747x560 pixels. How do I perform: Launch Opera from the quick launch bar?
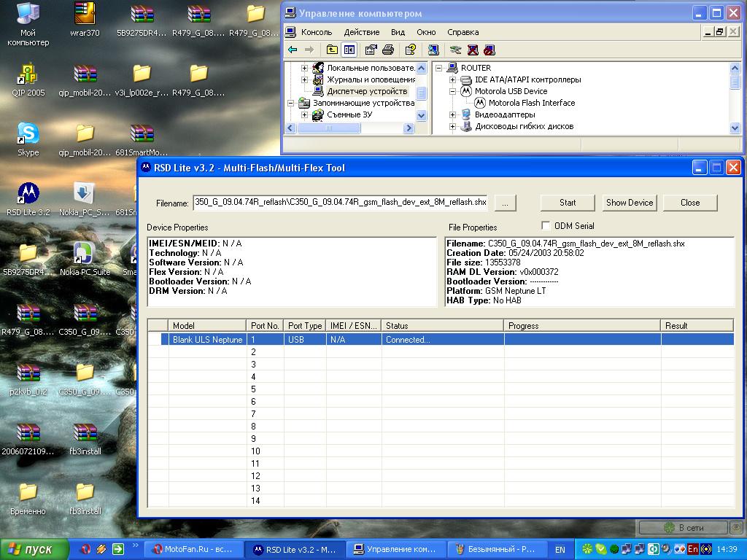pyautogui.click(x=86, y=549)
